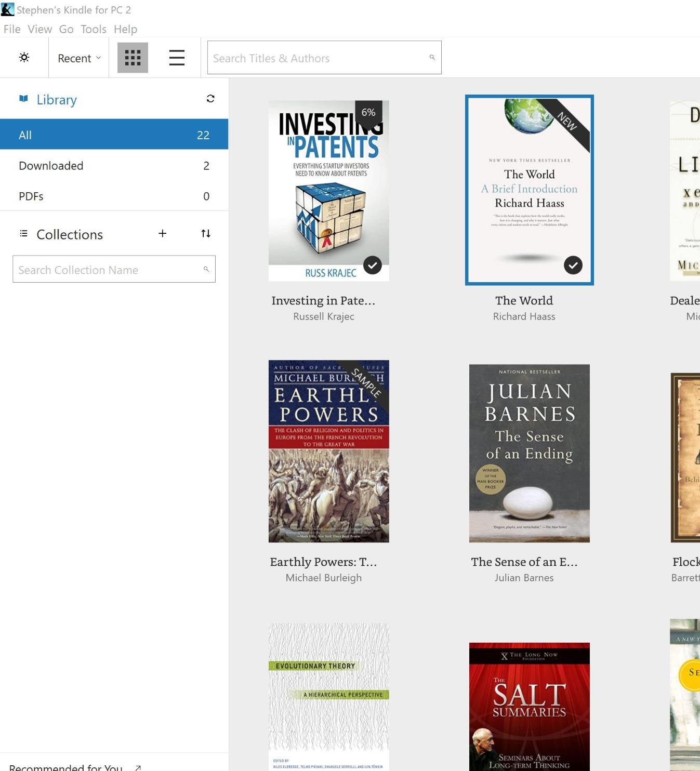Open Recommended for You link

pyautogui.click(x=66, y=767)
